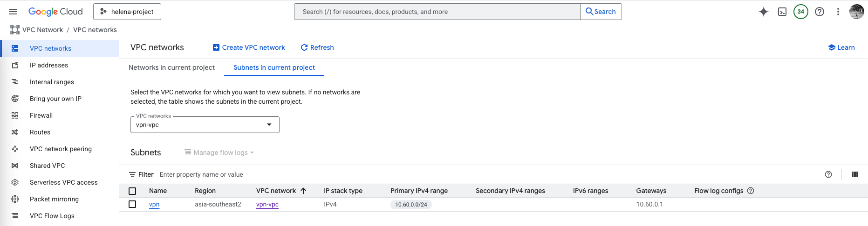Click the user account avatar

[x=856, y=12]
